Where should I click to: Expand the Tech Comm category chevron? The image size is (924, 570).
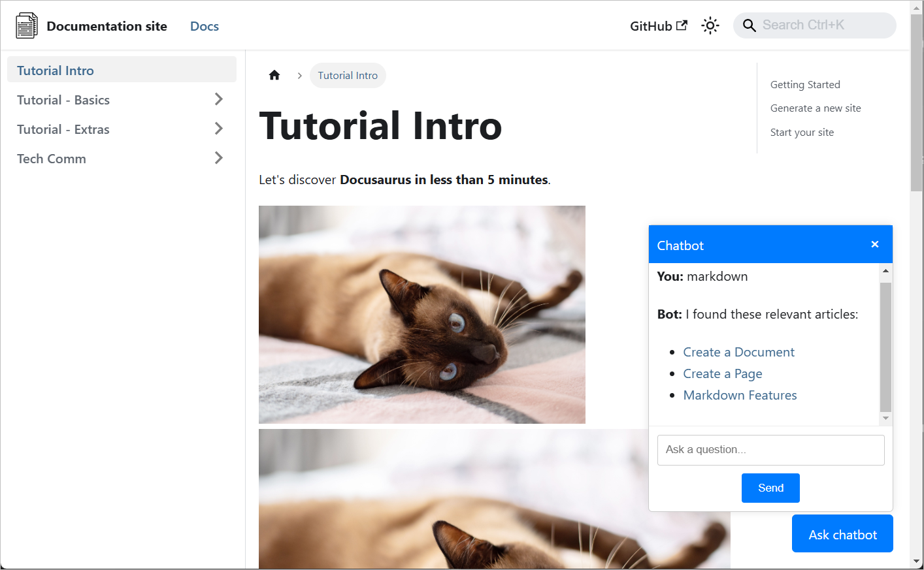tap(219, 158)
